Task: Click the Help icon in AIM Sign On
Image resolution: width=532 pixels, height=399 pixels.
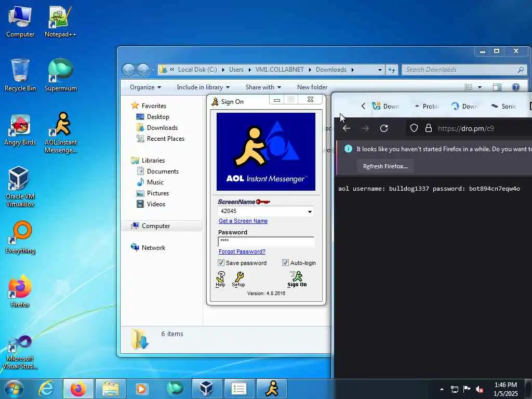Action: coord(220,279)
